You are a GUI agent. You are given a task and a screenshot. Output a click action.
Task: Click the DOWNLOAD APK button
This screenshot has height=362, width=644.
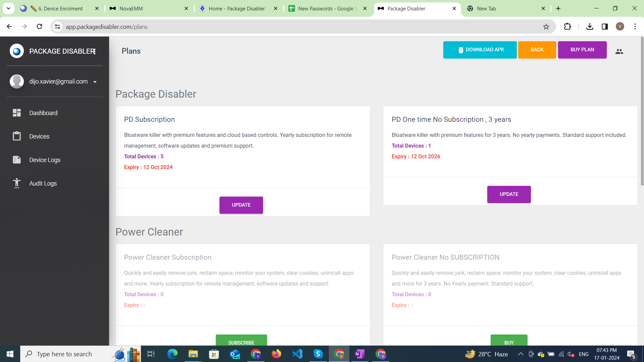click(x=480, y=50)
